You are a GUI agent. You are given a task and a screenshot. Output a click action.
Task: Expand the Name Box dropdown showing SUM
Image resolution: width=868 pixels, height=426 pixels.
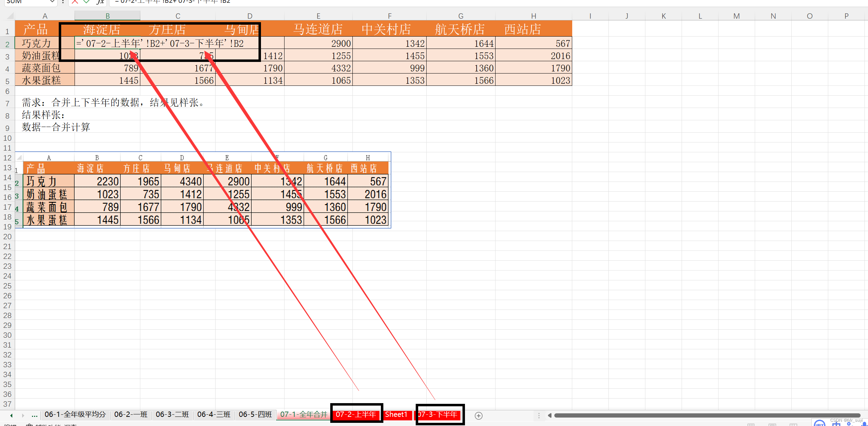click(52, 2)
